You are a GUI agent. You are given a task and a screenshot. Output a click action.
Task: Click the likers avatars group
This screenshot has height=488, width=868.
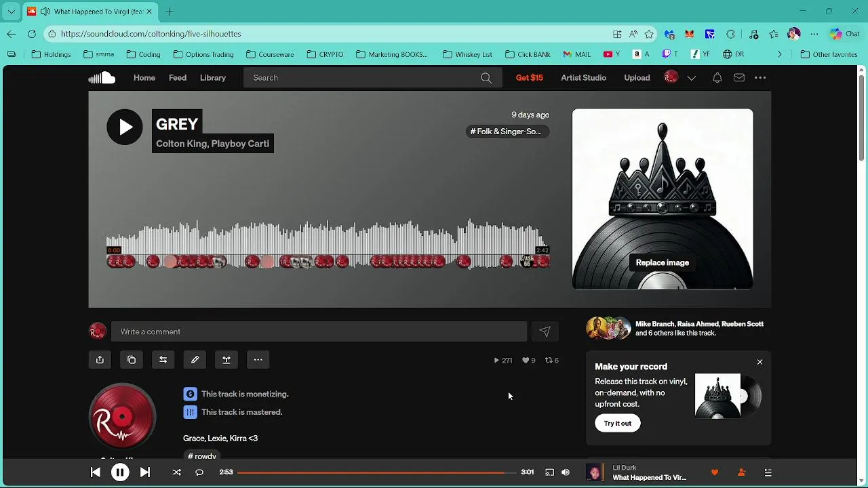click(x=608, y=328)
